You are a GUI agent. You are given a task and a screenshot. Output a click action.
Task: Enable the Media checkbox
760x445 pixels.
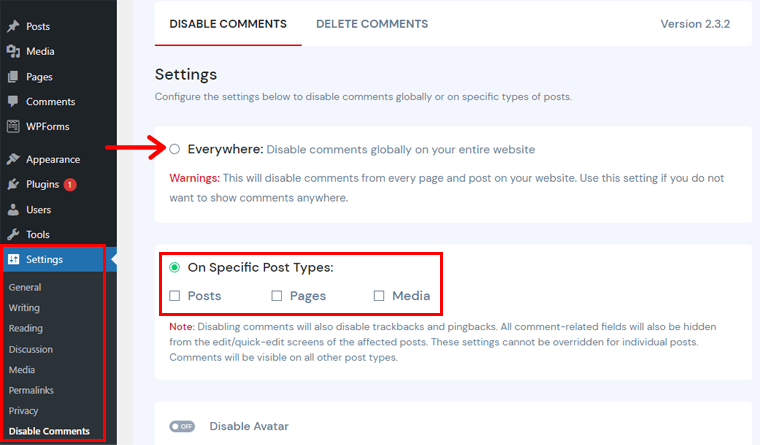(379, 296)
